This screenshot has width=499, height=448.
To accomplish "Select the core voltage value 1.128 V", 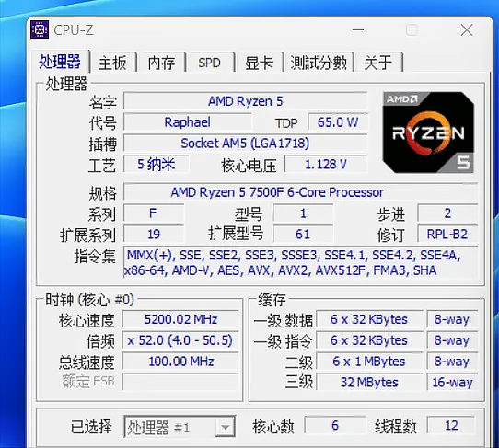I will pyautogui.click(x=326, y=165).
